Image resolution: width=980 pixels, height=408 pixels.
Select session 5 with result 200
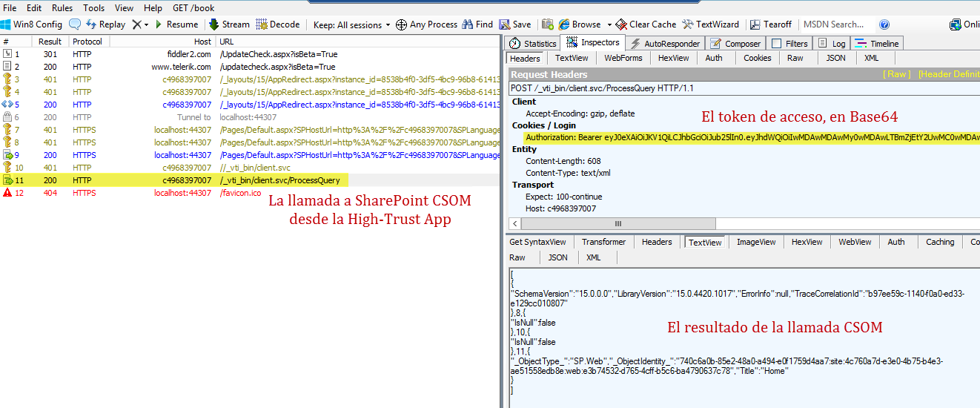250,105
